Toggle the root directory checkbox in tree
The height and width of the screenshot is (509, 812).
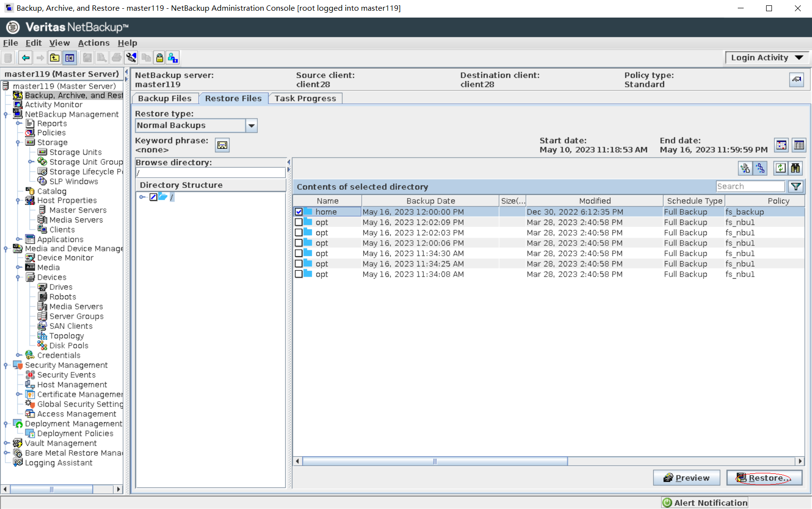[153, 197]
